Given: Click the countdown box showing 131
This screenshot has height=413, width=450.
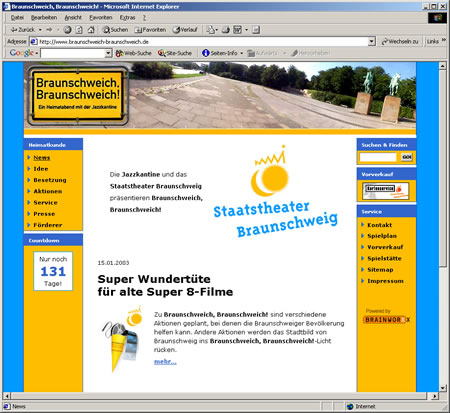Looking at the screenshot, I should pyautogui.click(x=53, y=271).
